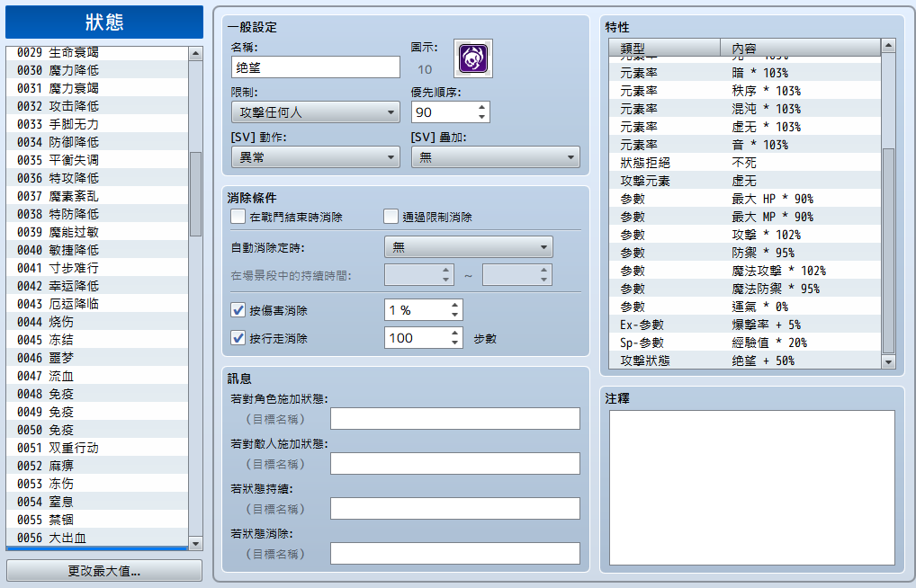Image resolution: width=916 pixels, height=588 pixels.
Task: Select state 0055 禁锢
Action: click(97, 520)
